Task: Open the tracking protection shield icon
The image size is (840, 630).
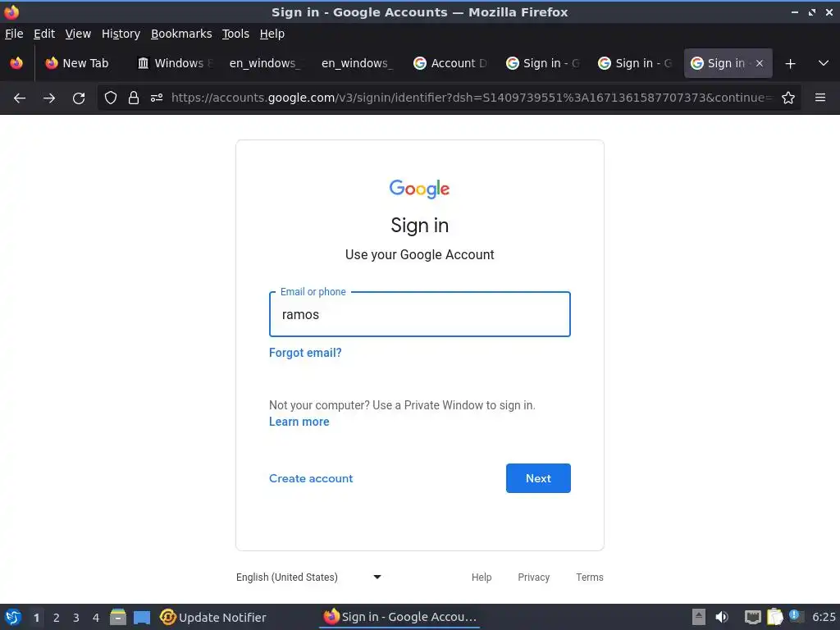Action: pos(111,98)
